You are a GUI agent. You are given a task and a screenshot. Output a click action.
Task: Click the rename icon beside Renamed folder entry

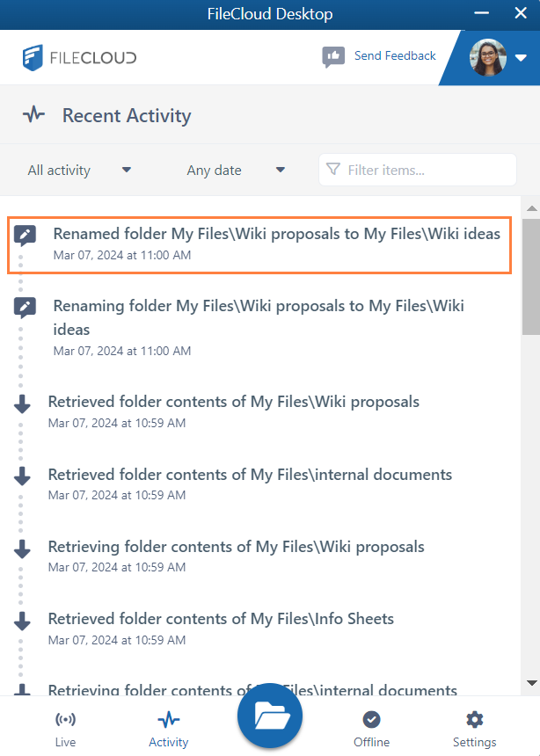25,235
